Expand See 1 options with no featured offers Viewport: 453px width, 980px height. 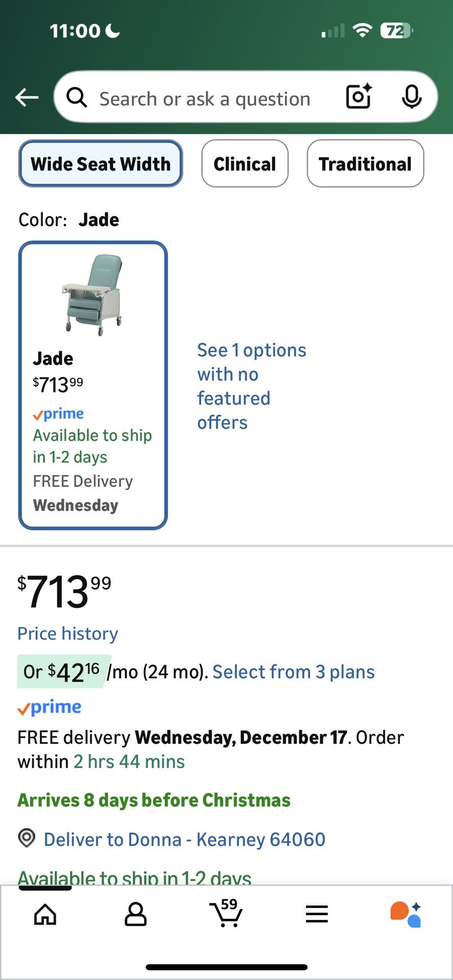pyautogui.click(x=251, y=386)
